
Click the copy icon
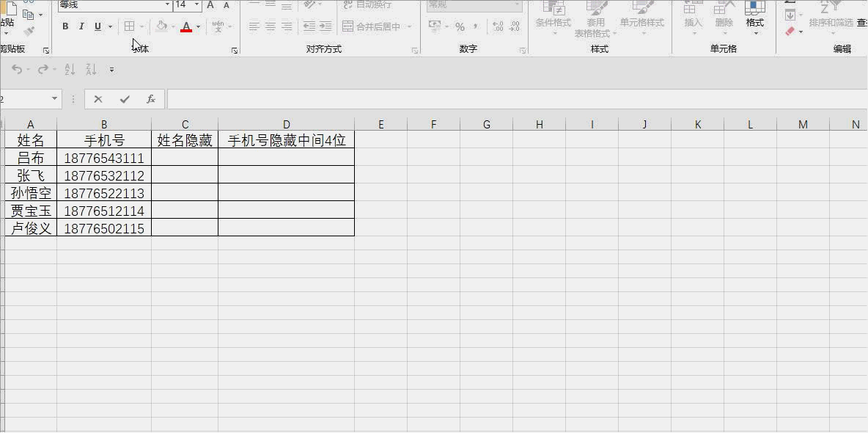point(28,15)
